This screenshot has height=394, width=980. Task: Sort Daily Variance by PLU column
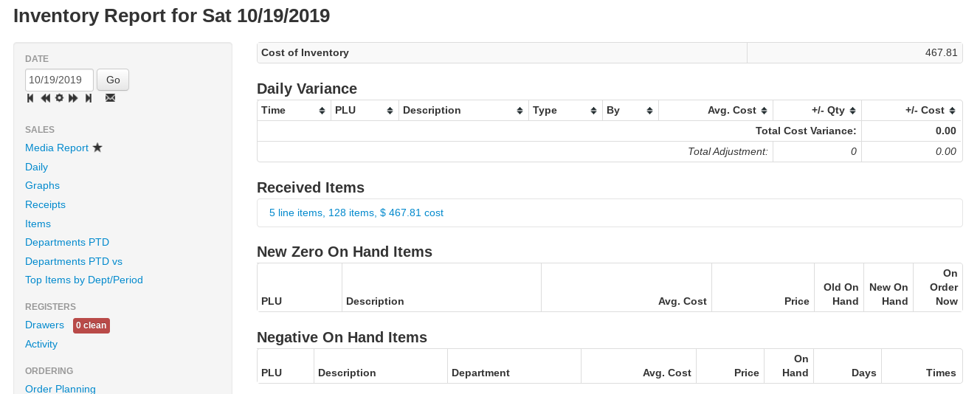coord(364,111)
